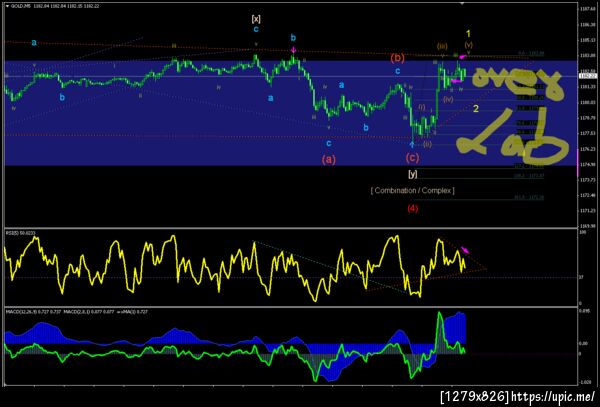Select the red (c) wave label
600x407 pixels.
[412, 157]
